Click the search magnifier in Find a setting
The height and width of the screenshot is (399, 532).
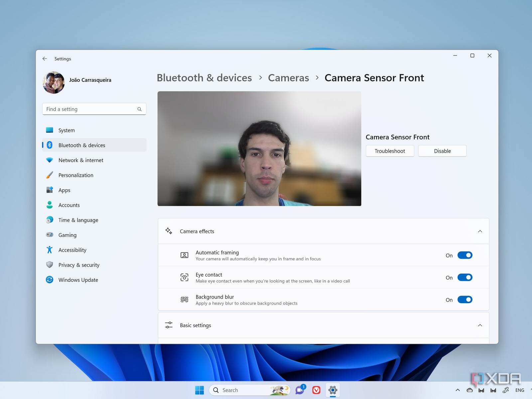139,109
